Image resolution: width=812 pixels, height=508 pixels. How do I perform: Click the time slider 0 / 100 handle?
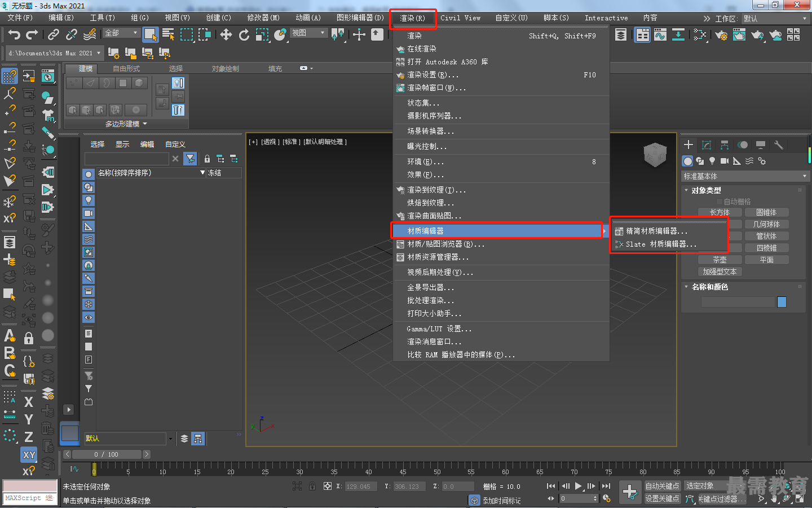[107, 454]
